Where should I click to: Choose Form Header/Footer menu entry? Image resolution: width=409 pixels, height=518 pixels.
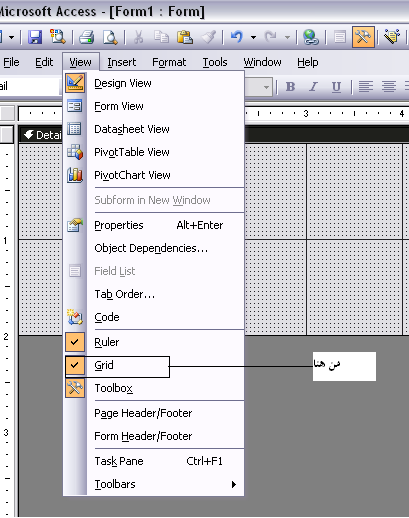pos(153,436)
